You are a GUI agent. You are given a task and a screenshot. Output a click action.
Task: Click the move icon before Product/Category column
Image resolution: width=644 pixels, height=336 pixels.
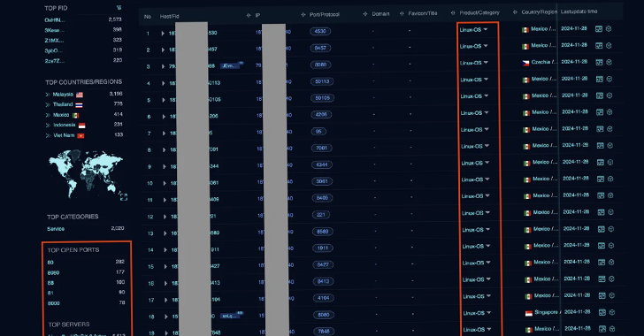(x=453, y=12)
